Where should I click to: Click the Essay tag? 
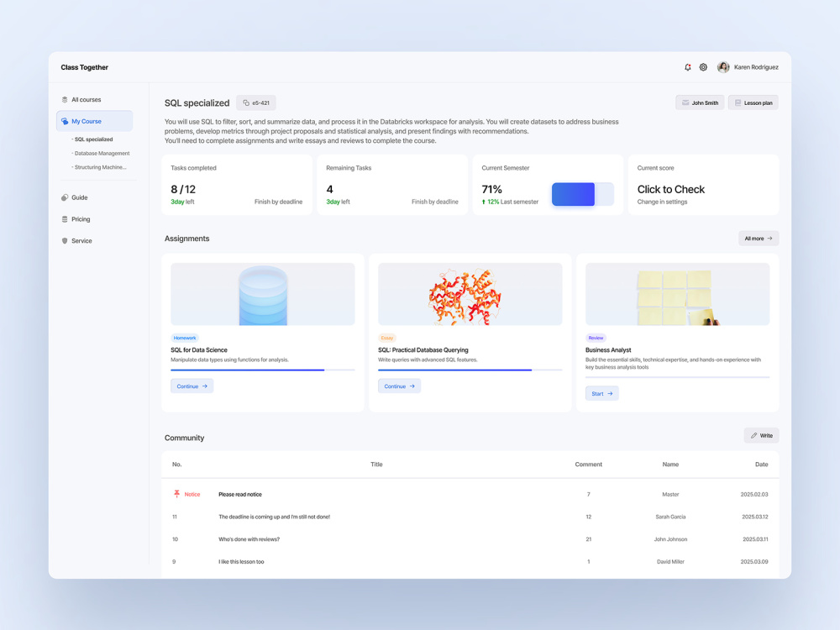tap(386, 338)
